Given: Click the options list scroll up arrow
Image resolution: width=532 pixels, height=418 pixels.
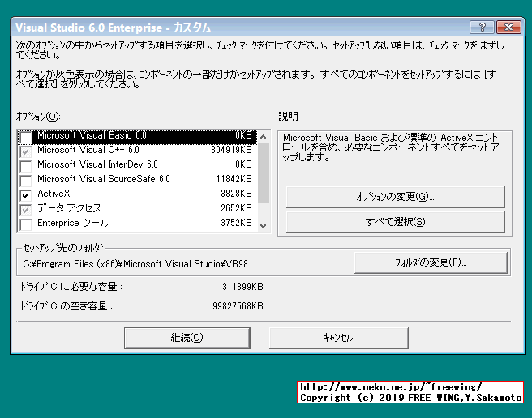Looking at the screenshot, I should [264, 137].
